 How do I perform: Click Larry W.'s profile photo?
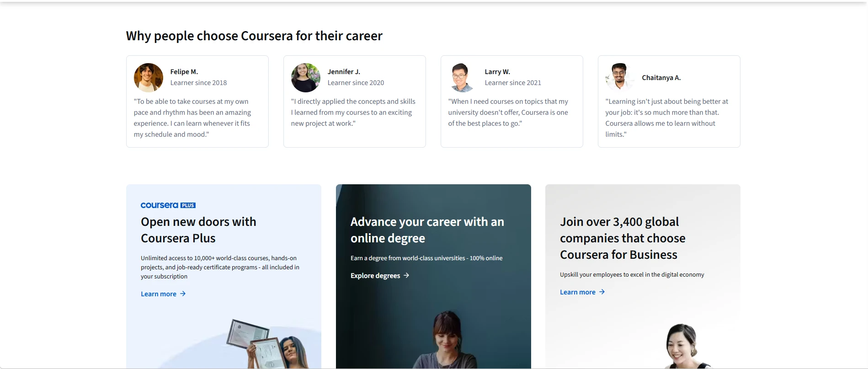tap(462, 77)
